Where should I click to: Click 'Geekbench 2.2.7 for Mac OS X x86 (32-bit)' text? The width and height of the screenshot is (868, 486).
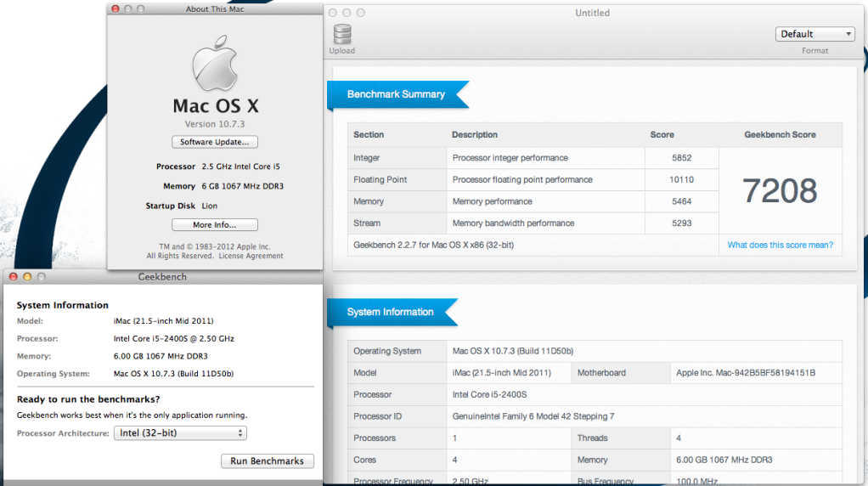tap(433, 245)
